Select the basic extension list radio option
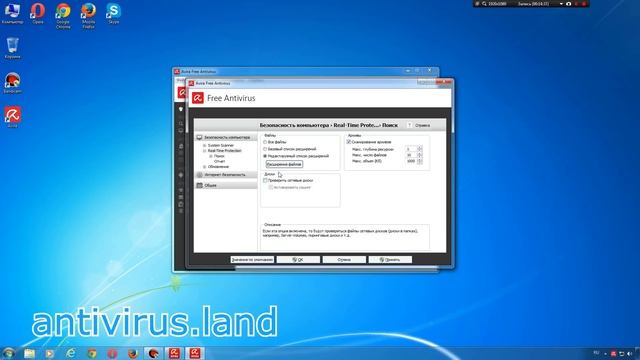Image resolution: width=640 pixels, height=360 pixels. click(265, 149)
